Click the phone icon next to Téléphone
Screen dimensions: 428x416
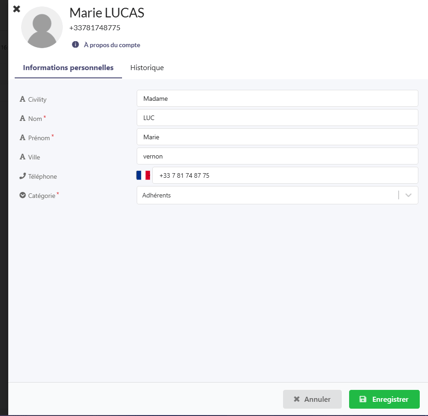tap(22, 176)
